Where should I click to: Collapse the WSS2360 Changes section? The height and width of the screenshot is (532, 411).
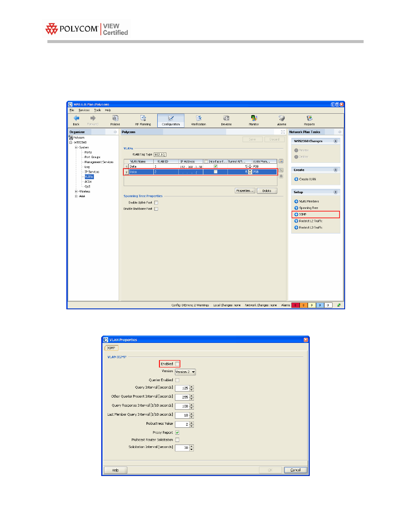click(x=336, y=141)
